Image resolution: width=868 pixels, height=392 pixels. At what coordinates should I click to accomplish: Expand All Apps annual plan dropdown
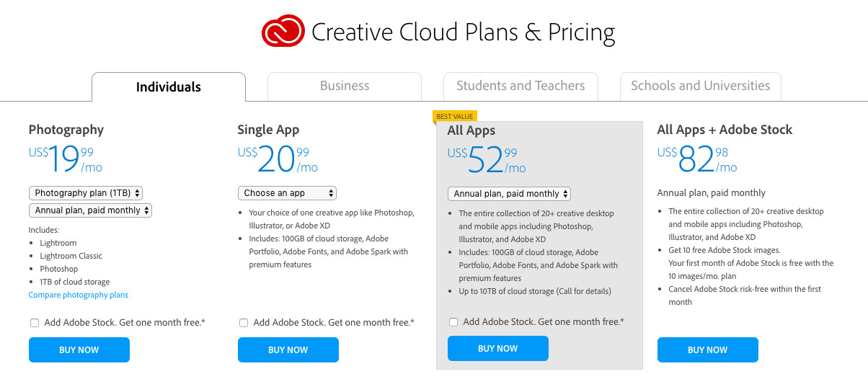tap(509, 194)
